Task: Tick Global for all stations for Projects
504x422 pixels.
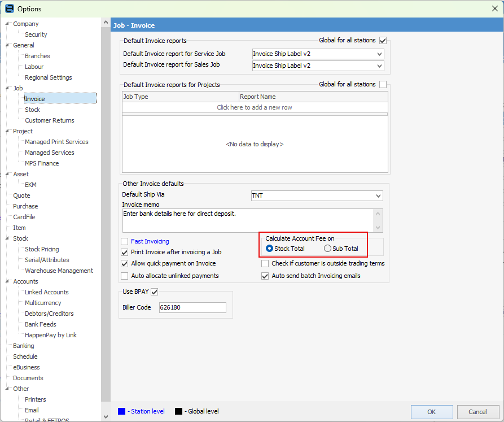Action: pyautogui.click(x=383, y=85)
